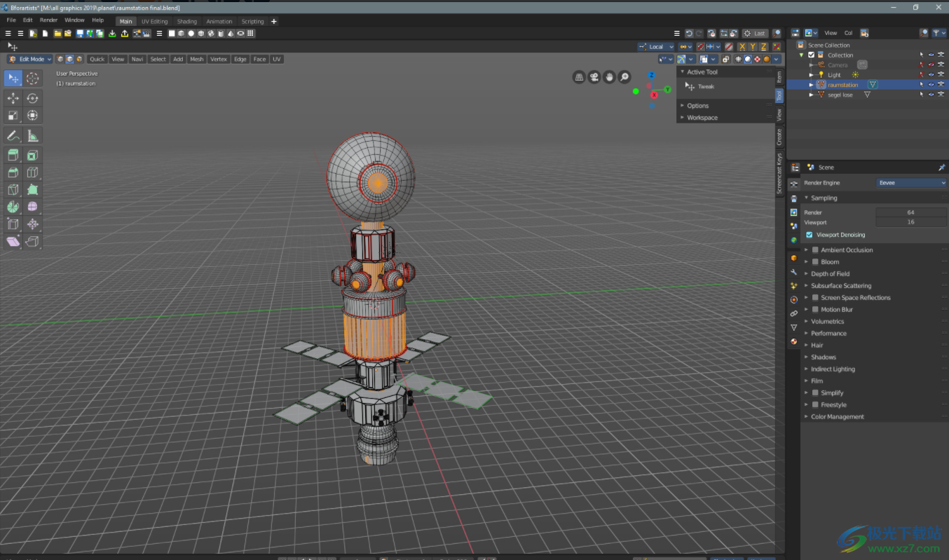The image size is (949, 560).
Task: Toggle the X axis mirror button
Action: tap(742, 46)
